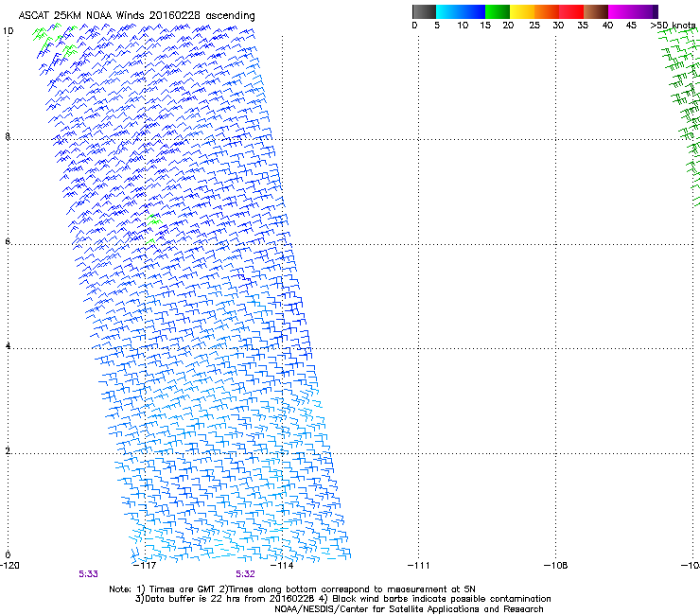
Task: Click the longitude axis label '-114'
Action: point(282,565)
